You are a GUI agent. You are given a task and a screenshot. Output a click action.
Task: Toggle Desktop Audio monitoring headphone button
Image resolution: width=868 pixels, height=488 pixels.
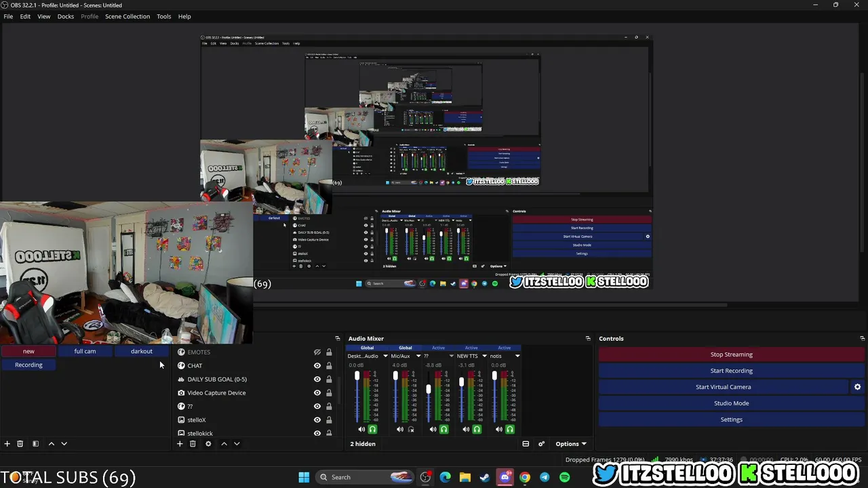(372, 429)
